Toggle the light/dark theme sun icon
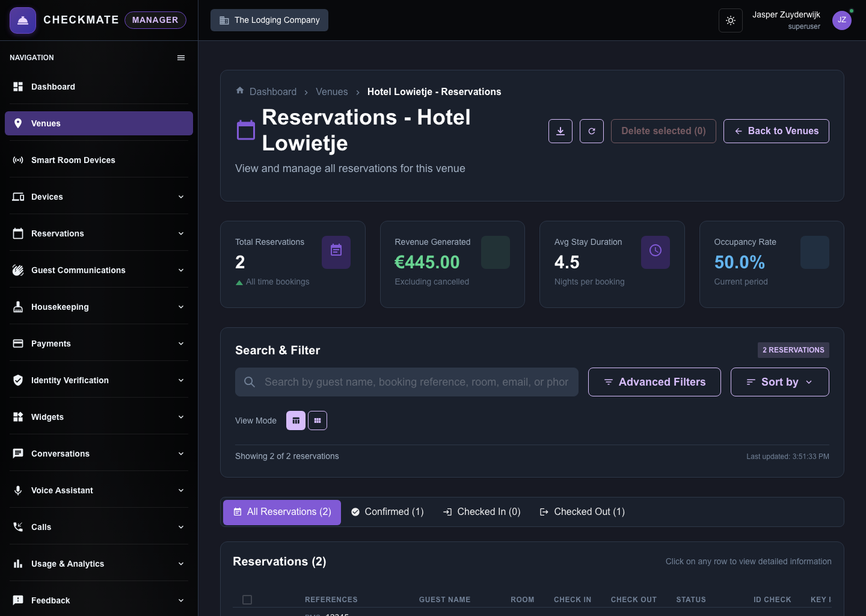This screenshot has height=616, width=866. pyautogui.click(x=731, y=20)
